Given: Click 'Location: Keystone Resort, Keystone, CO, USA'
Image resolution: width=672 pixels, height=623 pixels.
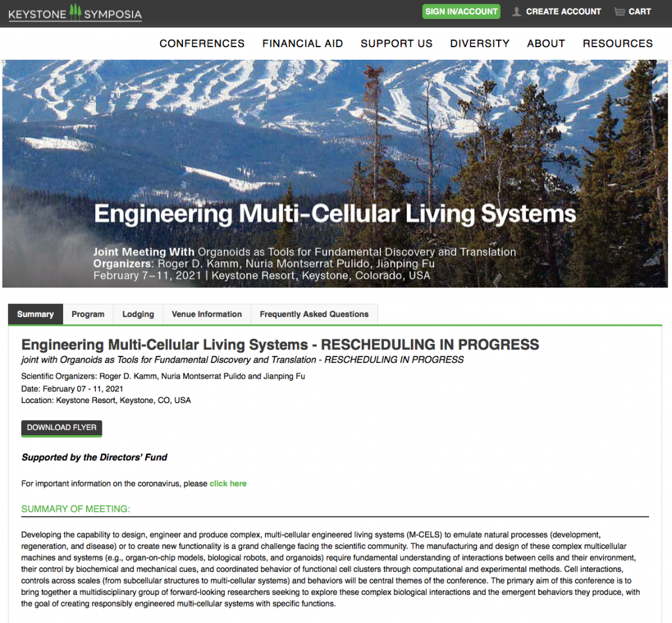Looking at the screenshot, I should [106, 400].
